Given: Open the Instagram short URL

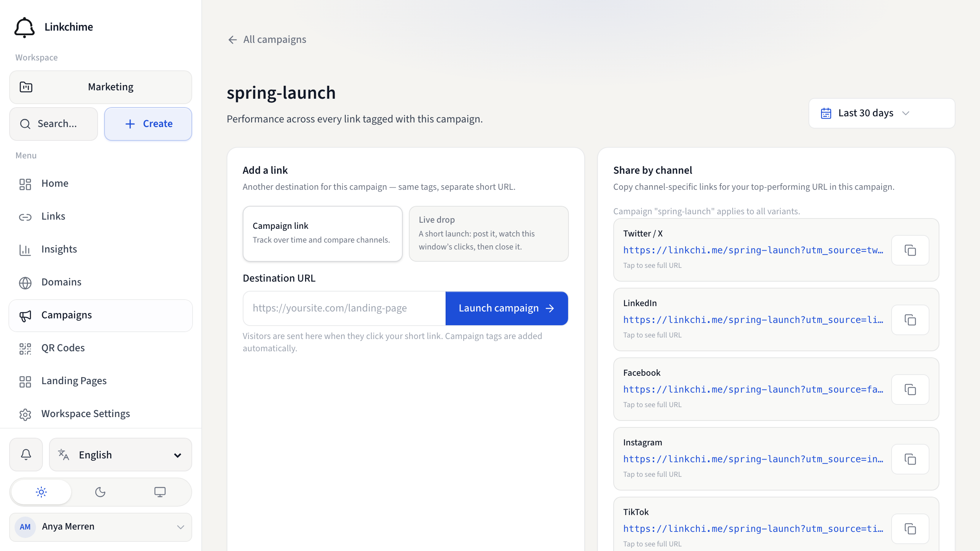Looking at the screenshot, I should tap(753, 459).
